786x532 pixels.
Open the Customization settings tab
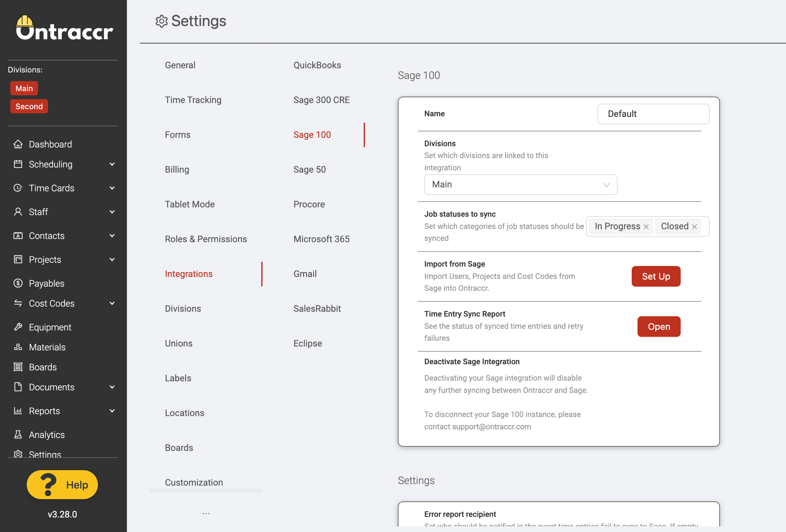(x=194, y=482)
